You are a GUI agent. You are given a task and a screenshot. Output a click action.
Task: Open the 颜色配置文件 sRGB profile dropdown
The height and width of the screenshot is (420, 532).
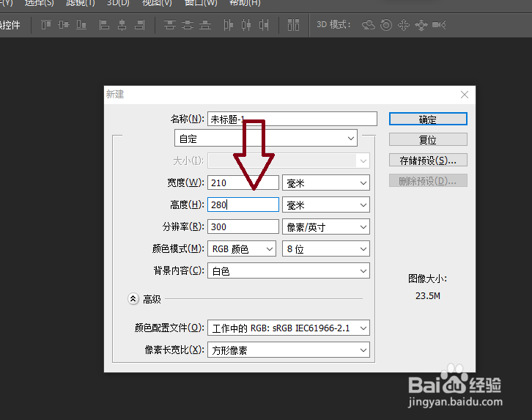point(289,328)
